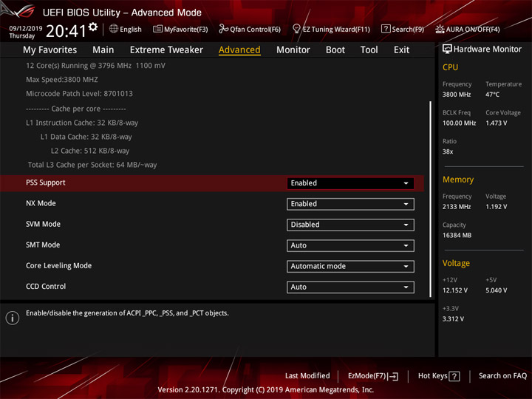Open the Extreme Tweaker tab
This screenshot has height=399, width=532.
coord(166,50)
